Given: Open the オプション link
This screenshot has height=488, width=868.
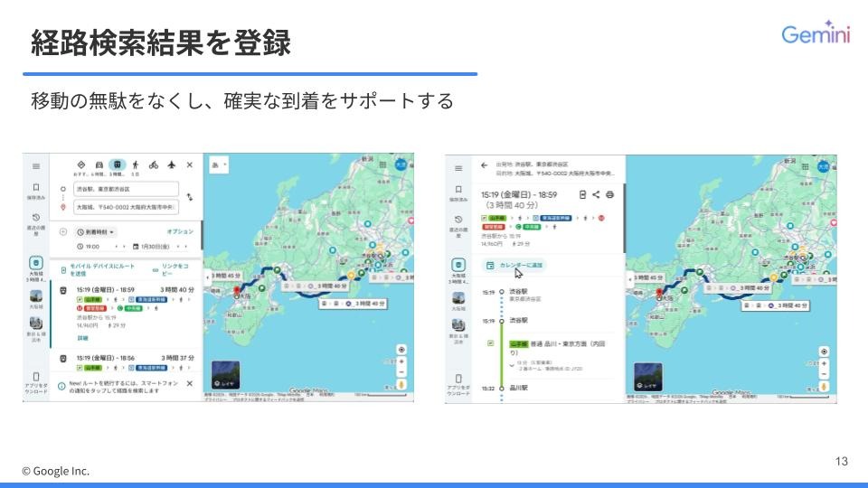Looking at the screenshot, I should point(180,231).
